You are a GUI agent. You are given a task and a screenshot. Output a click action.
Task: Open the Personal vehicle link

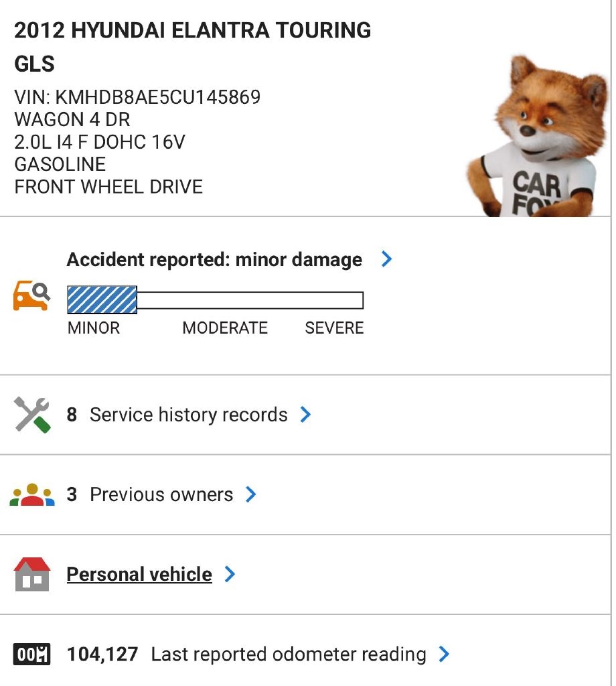(x=139, y=574)
